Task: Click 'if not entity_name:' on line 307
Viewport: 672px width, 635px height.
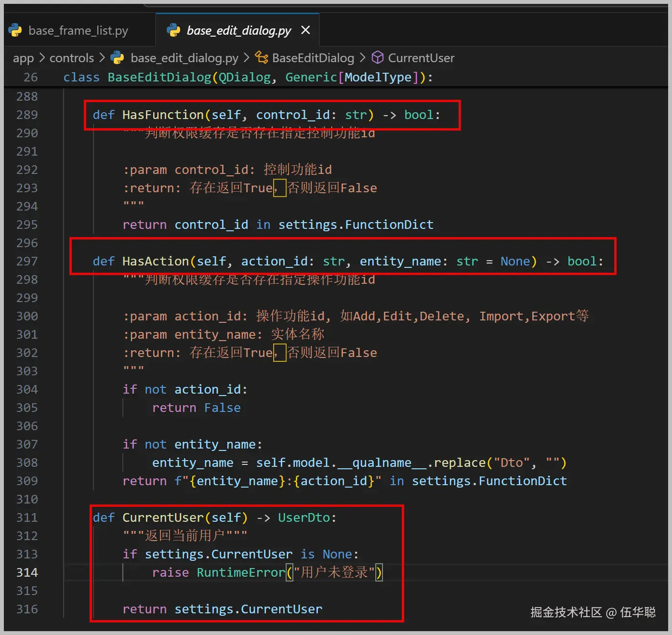Action: [x=193, y=444]
